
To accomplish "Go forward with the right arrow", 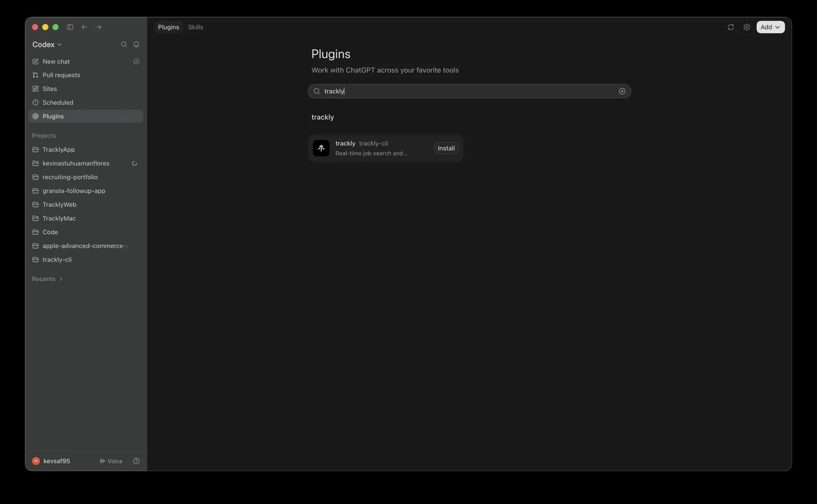I will (99, 27).
